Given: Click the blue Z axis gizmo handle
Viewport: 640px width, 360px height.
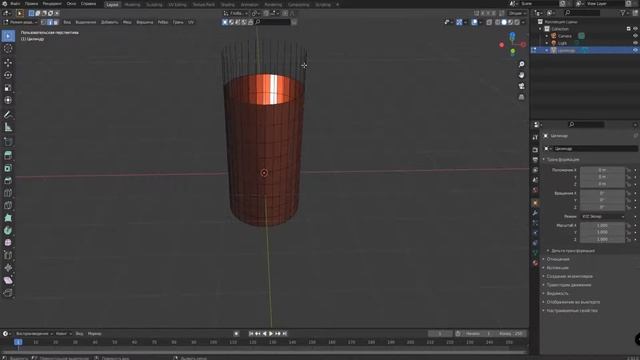Looking at the screenshot, I should click(512, 37).
